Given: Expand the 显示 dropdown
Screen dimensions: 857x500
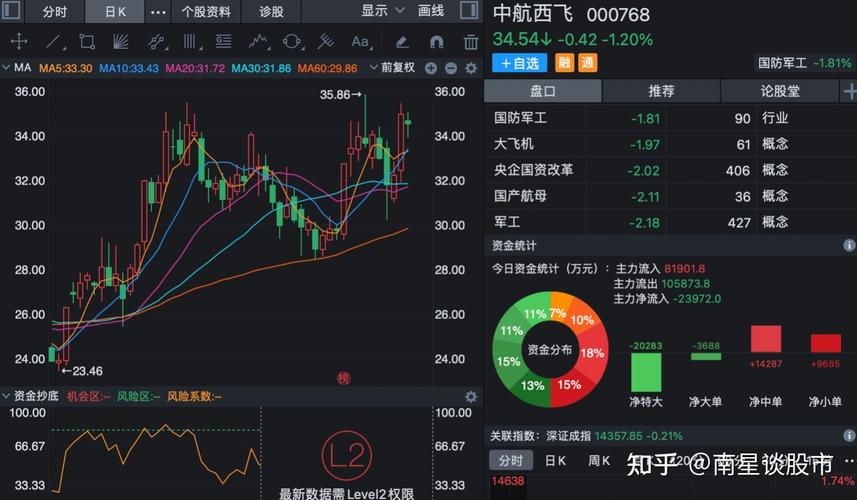Looking at the screenshot, I should pos(383,11).
